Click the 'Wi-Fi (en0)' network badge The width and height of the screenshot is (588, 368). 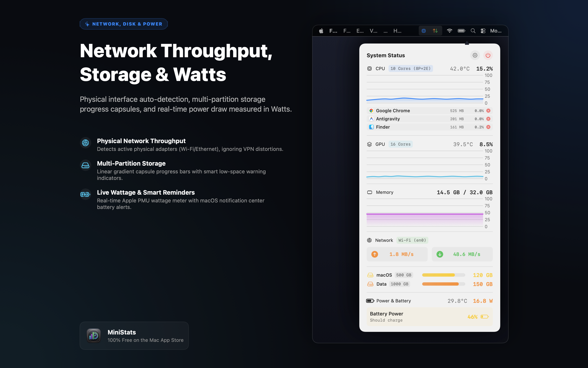412,240
